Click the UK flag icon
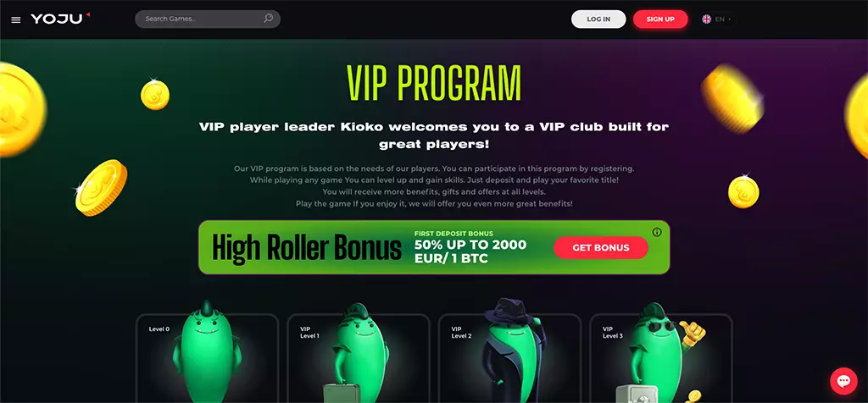This screenshot has width=868, height=403. coord(706,19)
